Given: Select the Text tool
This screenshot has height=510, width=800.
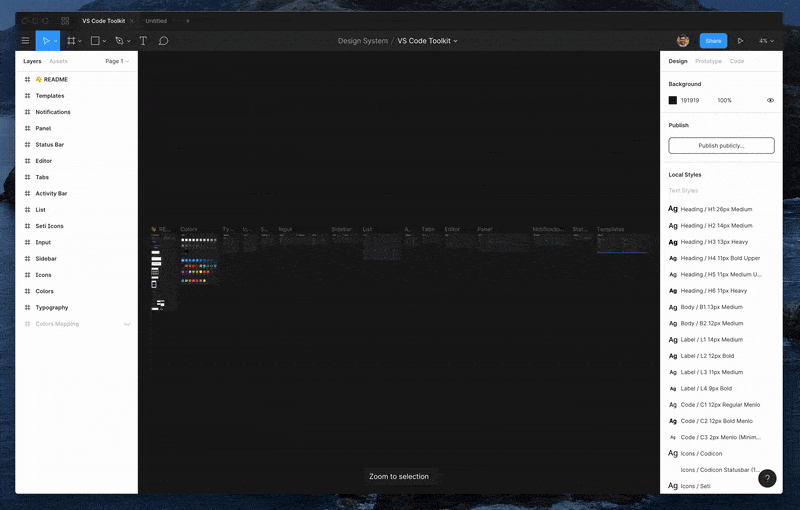Looking at the screenshot, I should tap(143, 41).
